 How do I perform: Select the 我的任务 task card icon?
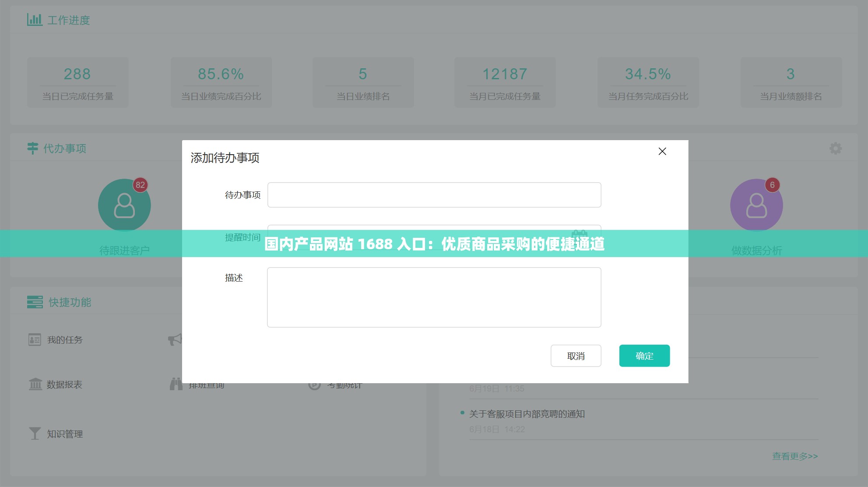point(35,339)
